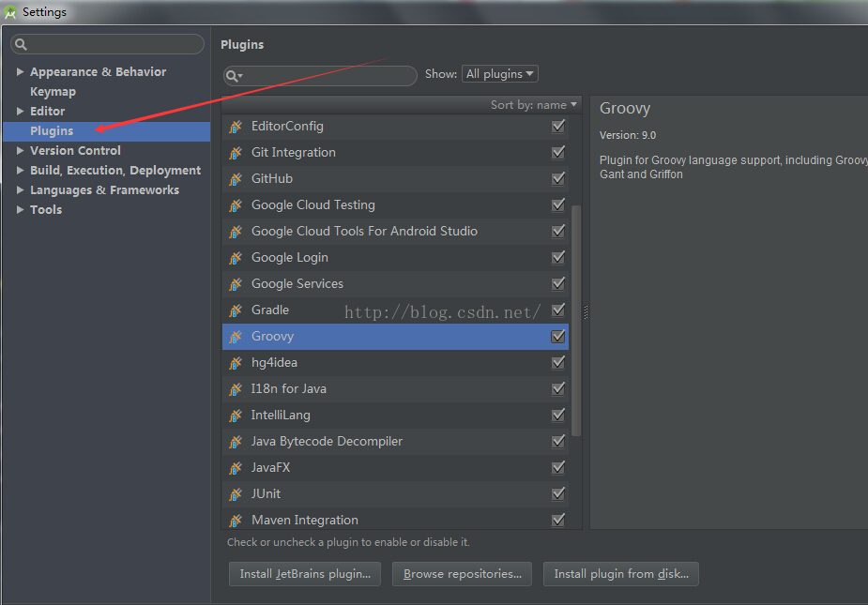Click the splitter handle beside plugin list
The width and height of the screenshot is (868, 605).
[586, 312]
